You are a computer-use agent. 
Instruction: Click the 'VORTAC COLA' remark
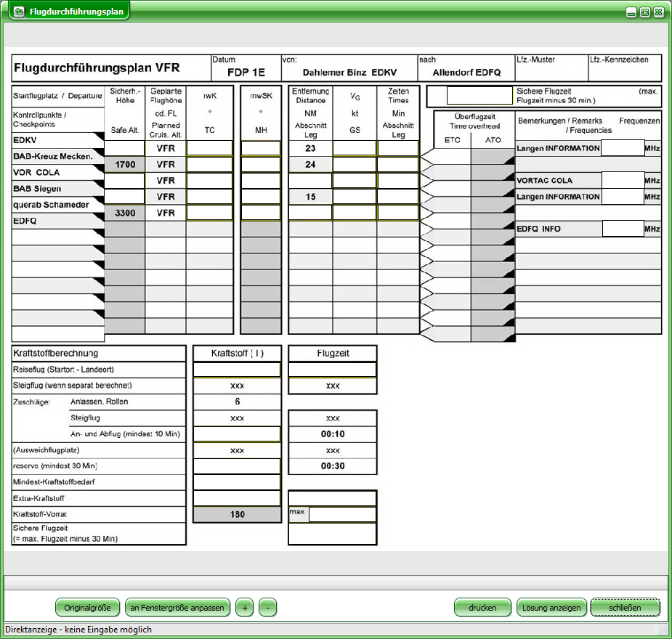point(544,180)
